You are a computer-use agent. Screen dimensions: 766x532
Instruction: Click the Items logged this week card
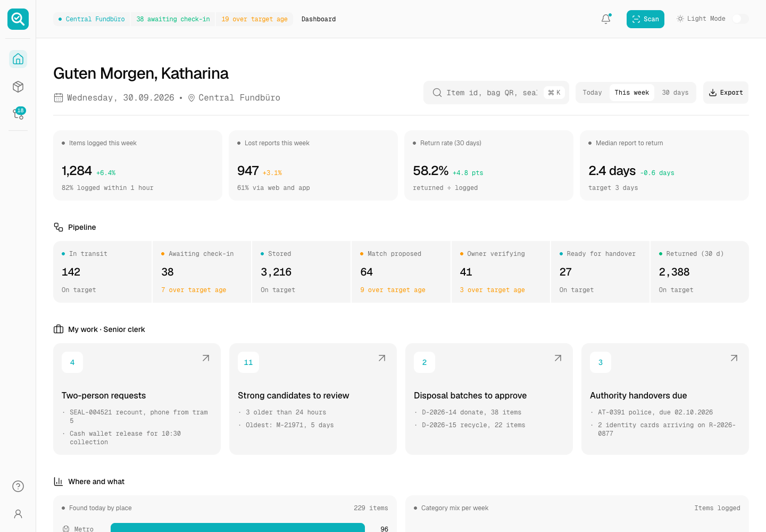click(138, 165)
